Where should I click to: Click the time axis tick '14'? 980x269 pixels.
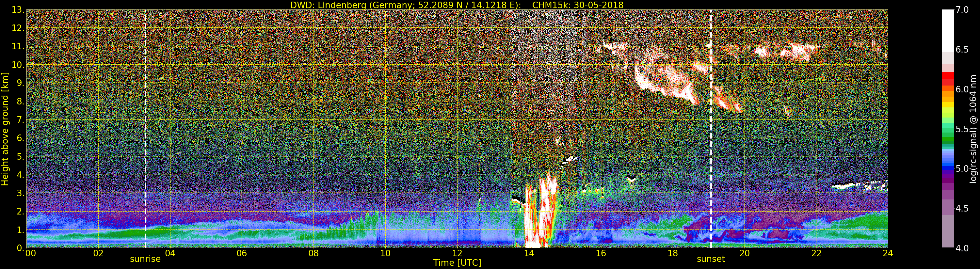529,253
